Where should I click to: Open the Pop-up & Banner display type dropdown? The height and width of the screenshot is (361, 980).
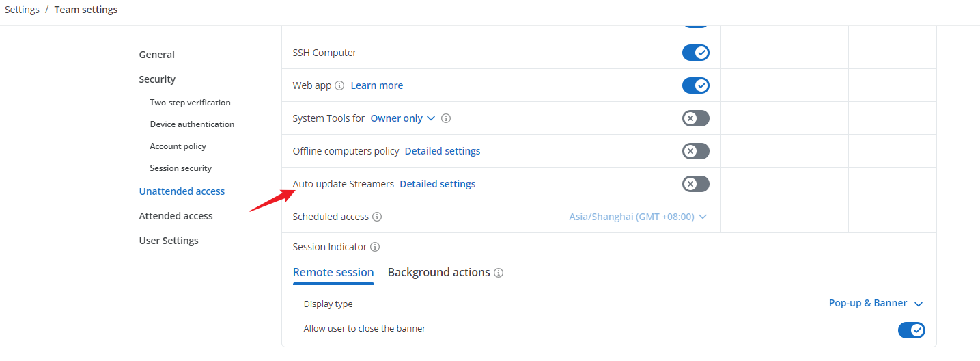point(876,303)
